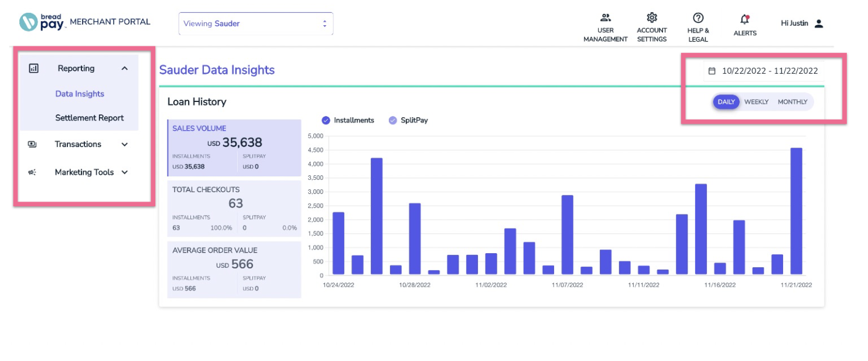Click the User Management icon
The image size is (868, 361).
(606, 17)
